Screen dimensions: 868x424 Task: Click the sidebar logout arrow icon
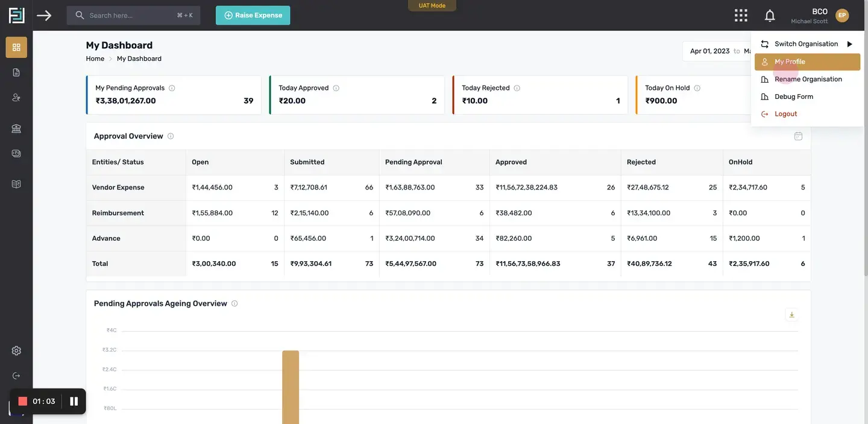tap(16, 376)
